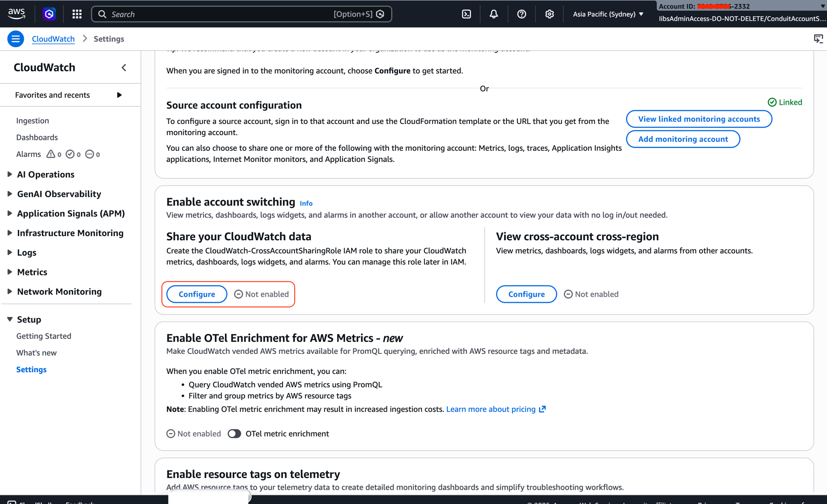Viewport: 827px width, 504px height.
Task: Open Dashboards in the sidebar
Action: point(37,137)
